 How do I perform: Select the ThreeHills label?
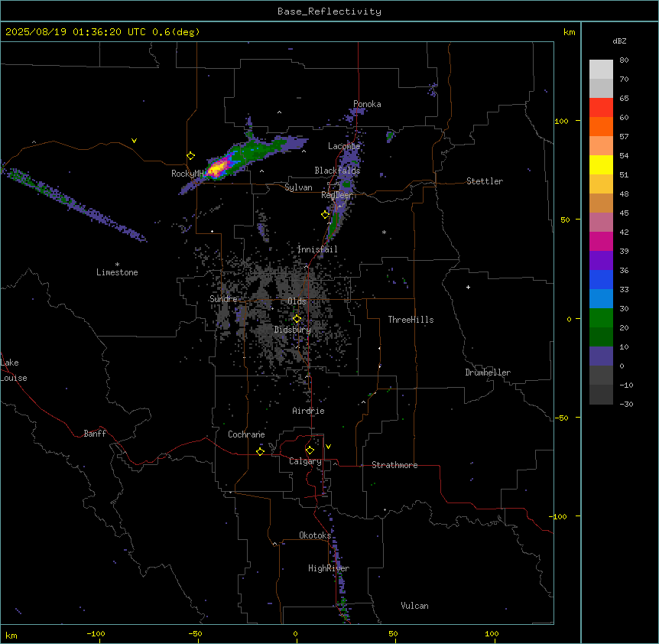(411, 320)
